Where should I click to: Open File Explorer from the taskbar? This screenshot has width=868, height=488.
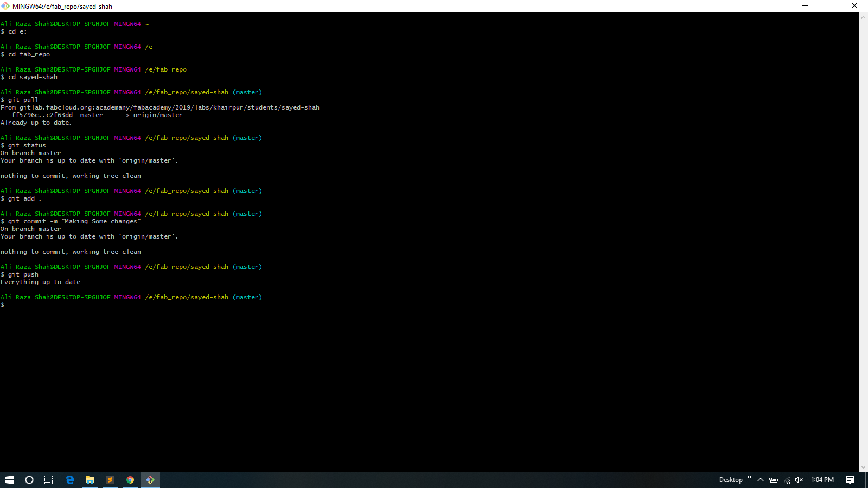90,480
